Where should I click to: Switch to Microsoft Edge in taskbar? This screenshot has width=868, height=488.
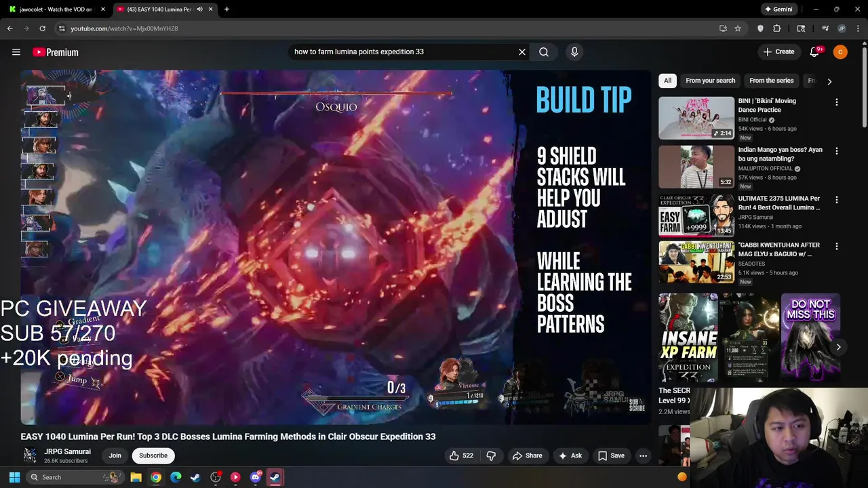coord(176,477)
